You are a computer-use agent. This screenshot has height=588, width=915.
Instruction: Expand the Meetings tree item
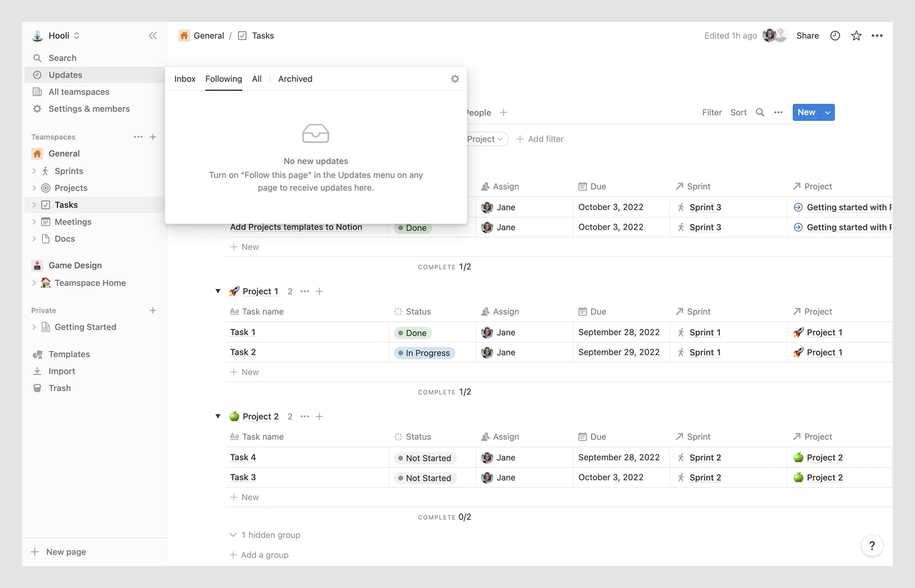pos(34,222)
